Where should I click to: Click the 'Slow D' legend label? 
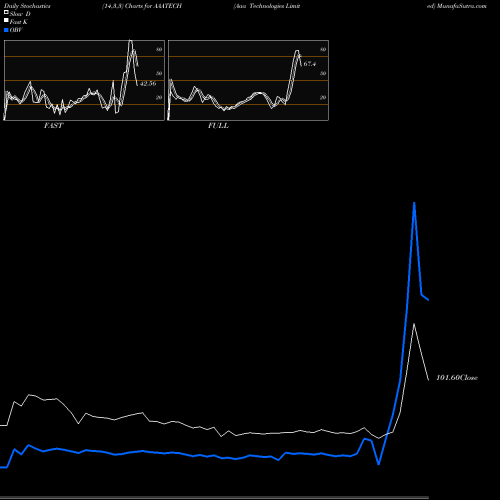point(20,14)
